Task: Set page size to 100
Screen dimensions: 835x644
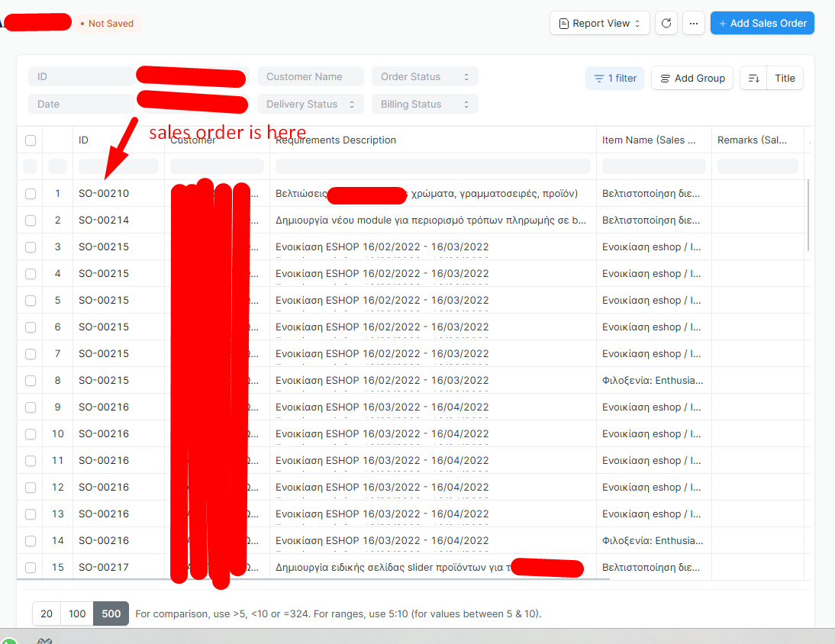Action: 77,613
